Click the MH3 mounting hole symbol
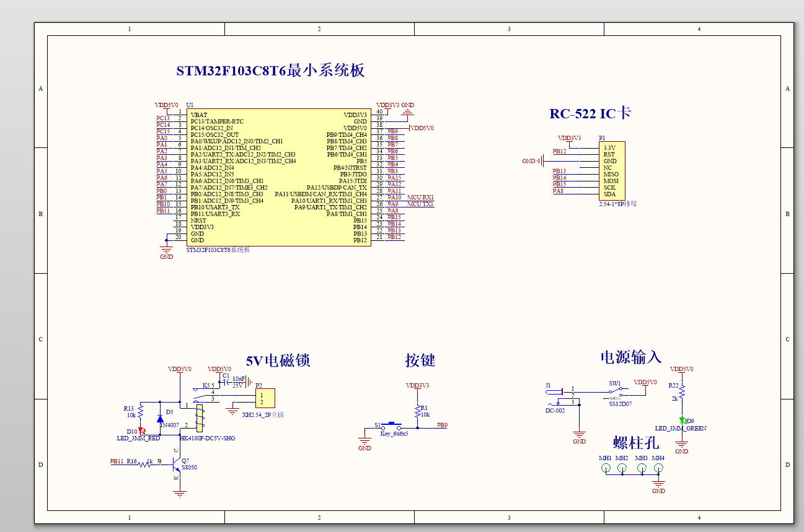This screenshot has width=804, height=532. coord(642,468)
